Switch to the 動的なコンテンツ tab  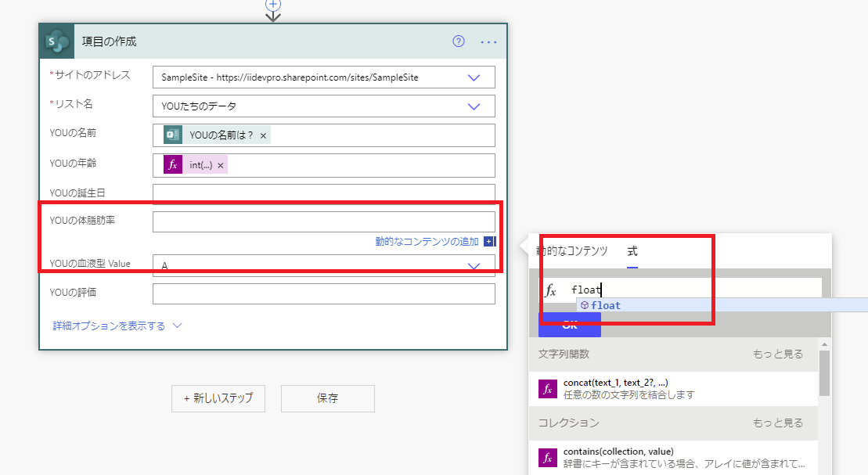point(572,251)
